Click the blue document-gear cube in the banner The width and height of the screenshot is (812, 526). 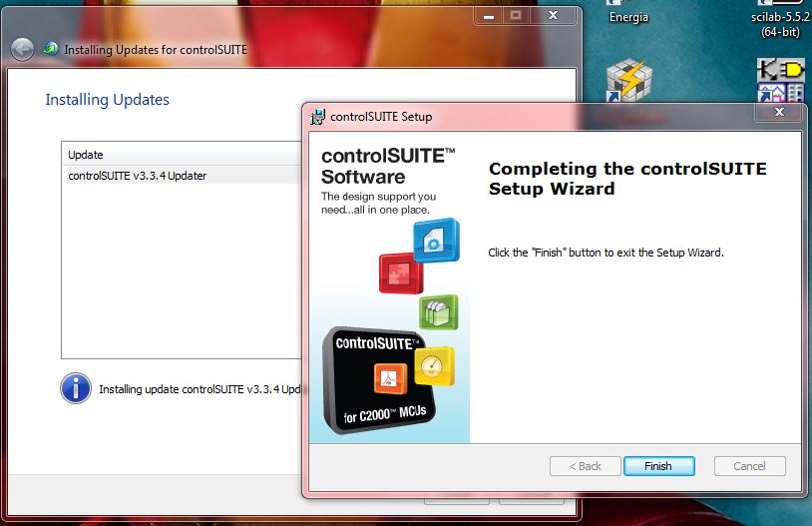point(436,240)
